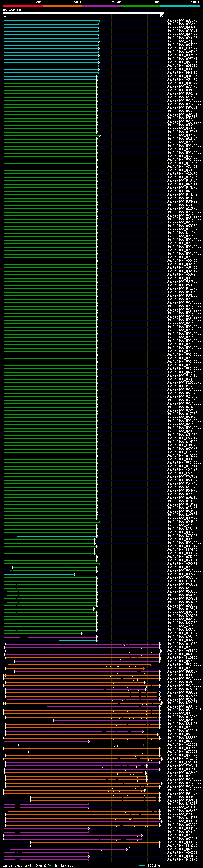Select the UniRef100_P53585 label
The image size is (203, 868).
click(182, 118)
